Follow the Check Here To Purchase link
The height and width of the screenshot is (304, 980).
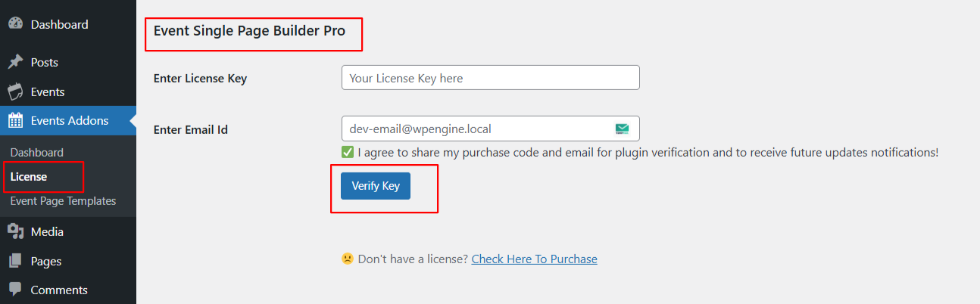(534, 259)
